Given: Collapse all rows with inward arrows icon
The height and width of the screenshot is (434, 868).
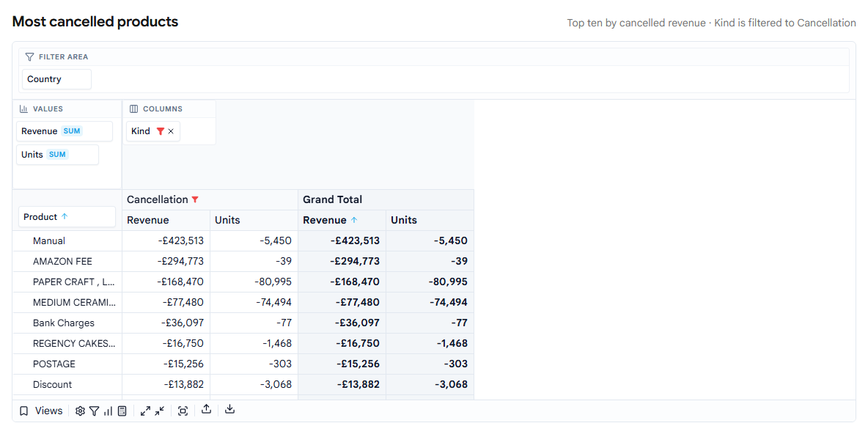Looking at the screenshot, I should pyautogui.click(x=160, y=411).
